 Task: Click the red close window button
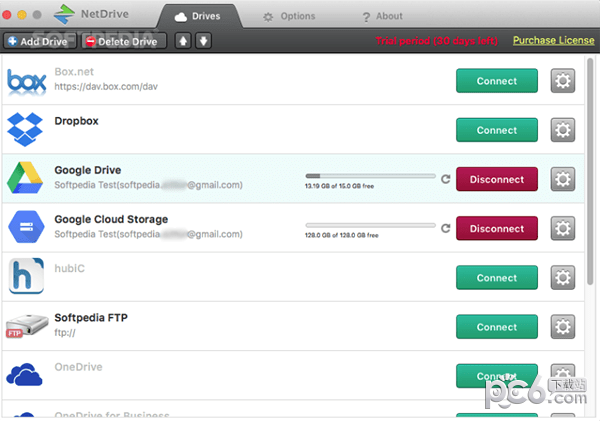[7, 15]
